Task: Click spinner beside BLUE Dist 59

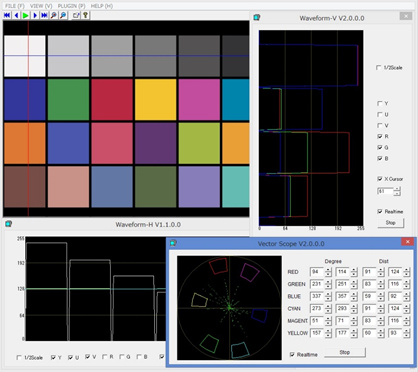Action: 381,296
